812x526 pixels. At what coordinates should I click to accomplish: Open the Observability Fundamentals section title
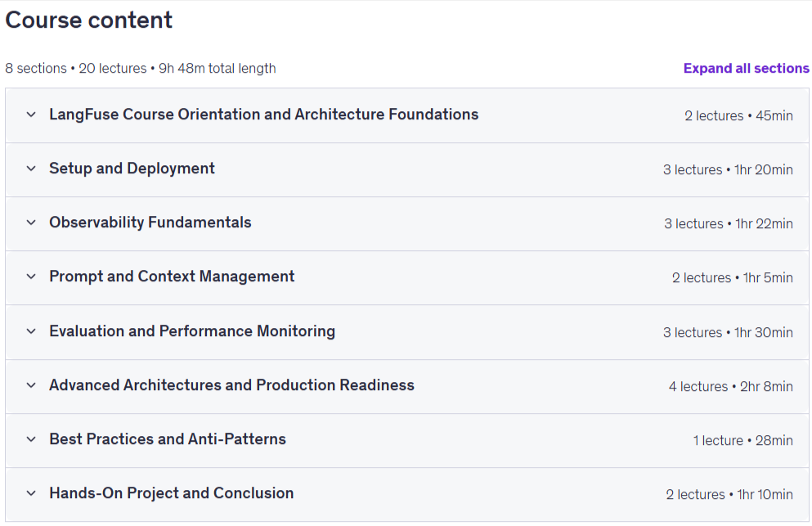[x=150, y=223]
